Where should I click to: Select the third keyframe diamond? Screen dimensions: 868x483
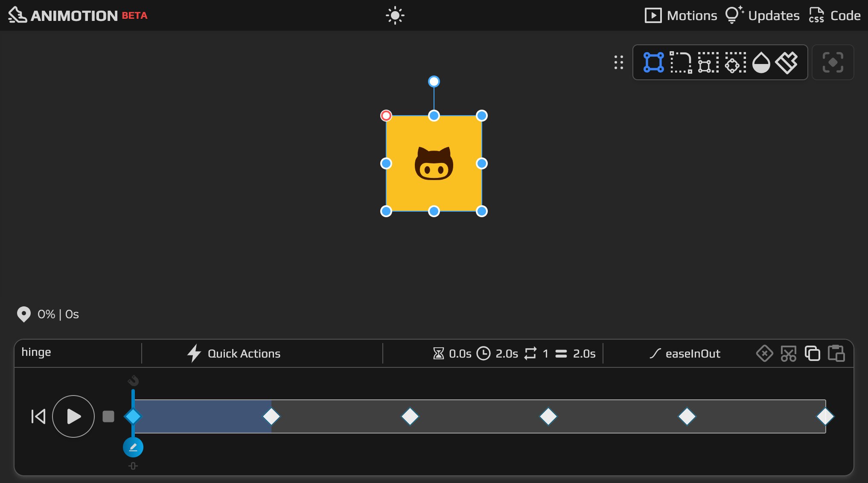point(410,416)
